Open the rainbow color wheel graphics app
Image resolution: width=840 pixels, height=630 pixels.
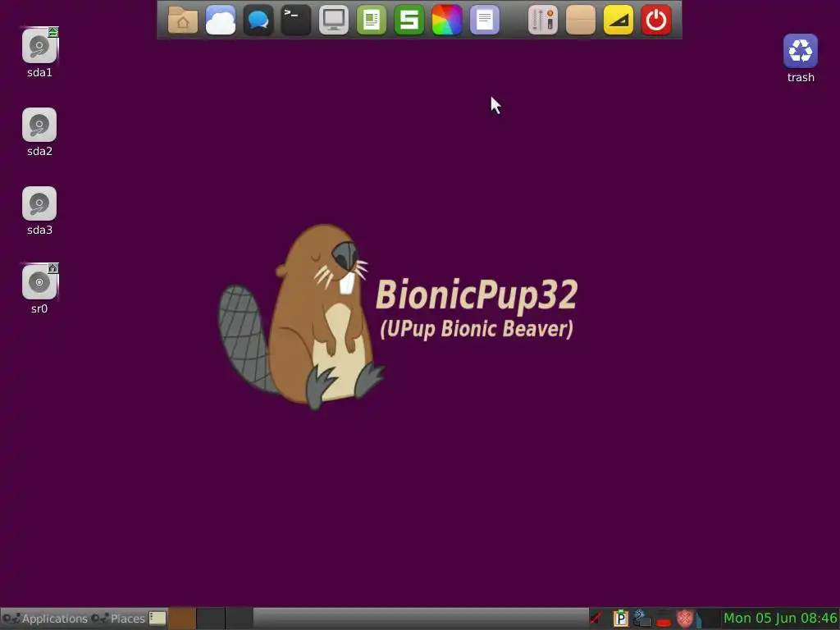pyautogui.click(x=447, y=21)
